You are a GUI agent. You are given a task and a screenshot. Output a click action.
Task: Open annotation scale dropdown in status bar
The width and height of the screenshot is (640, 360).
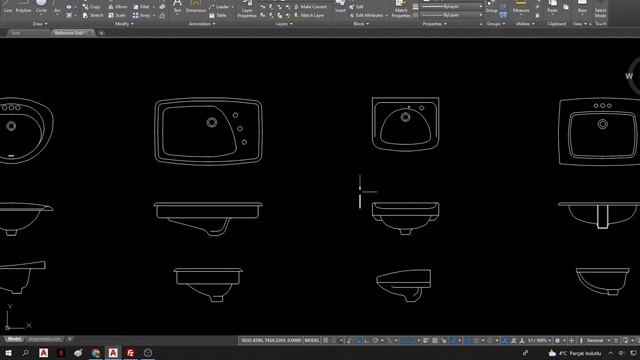[x=538, y=340]
